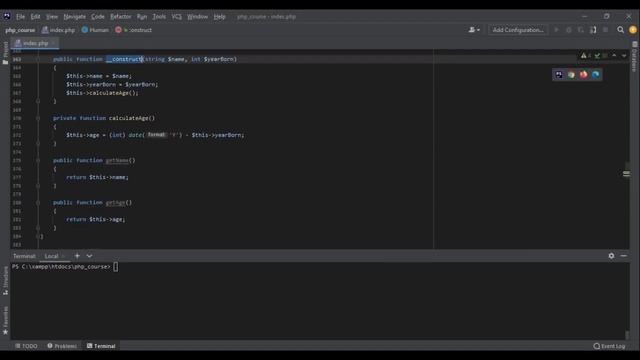Screen dimensions: 640x360
Task: Select __construct method breadcrumb
Action: 133,30
